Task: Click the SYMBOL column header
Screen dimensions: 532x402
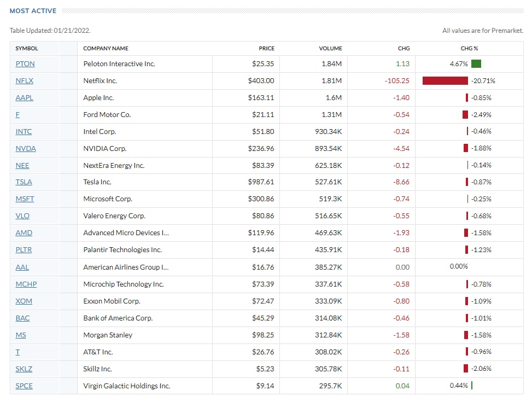Action: point(27,49)
